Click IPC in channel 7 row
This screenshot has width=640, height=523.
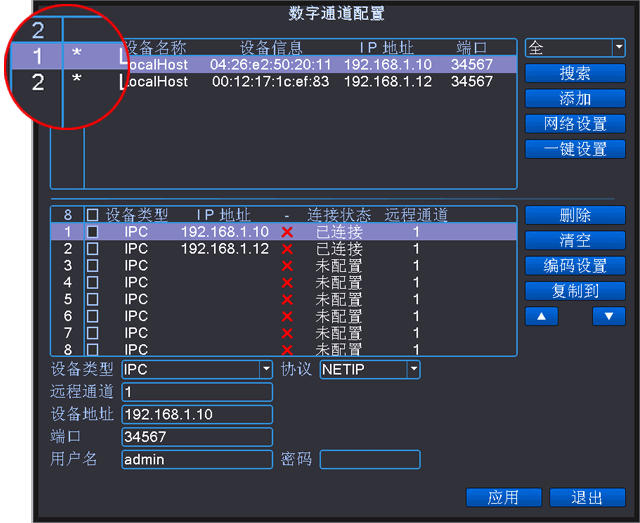(136, 333)
